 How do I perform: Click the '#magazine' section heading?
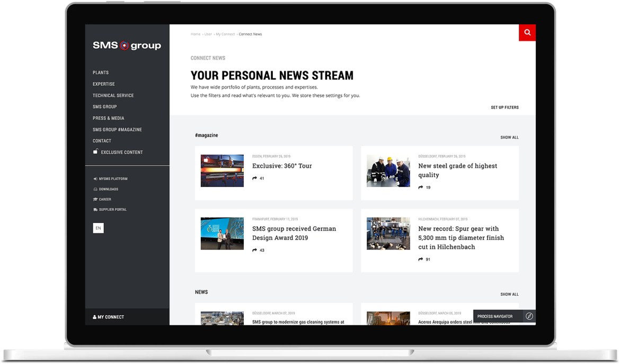[x=207, y=135]
